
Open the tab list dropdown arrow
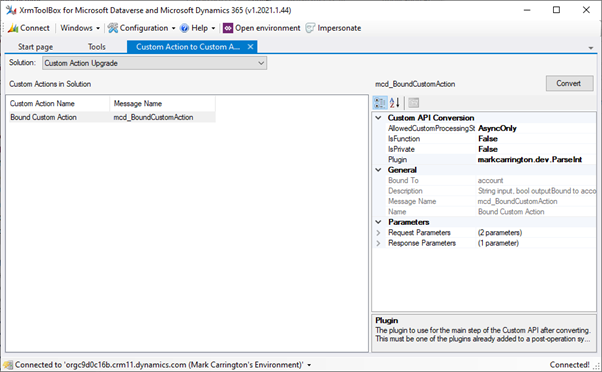590,48
